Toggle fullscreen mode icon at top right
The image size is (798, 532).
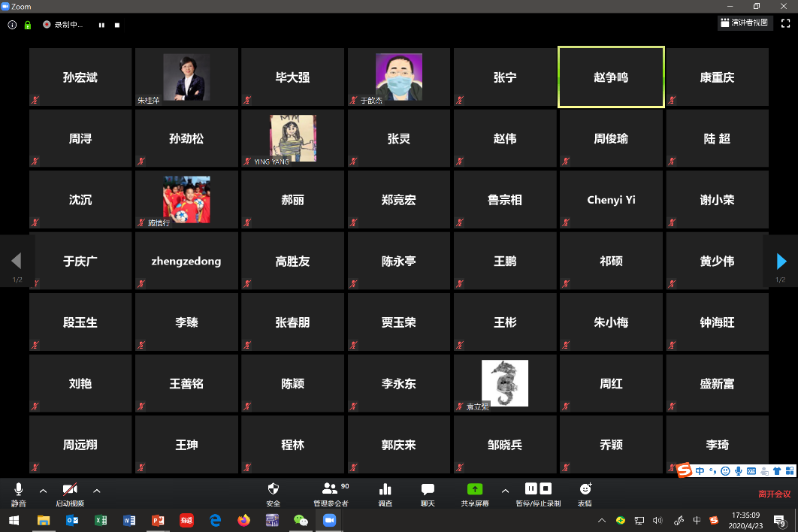pyautogui.click(x=785, y=23)
